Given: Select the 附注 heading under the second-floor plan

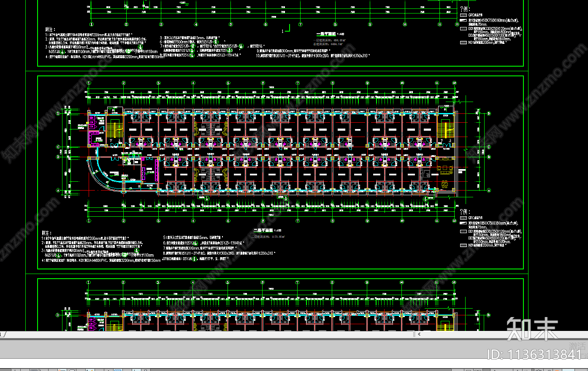Looking at the screenshot, I should 46,233.
